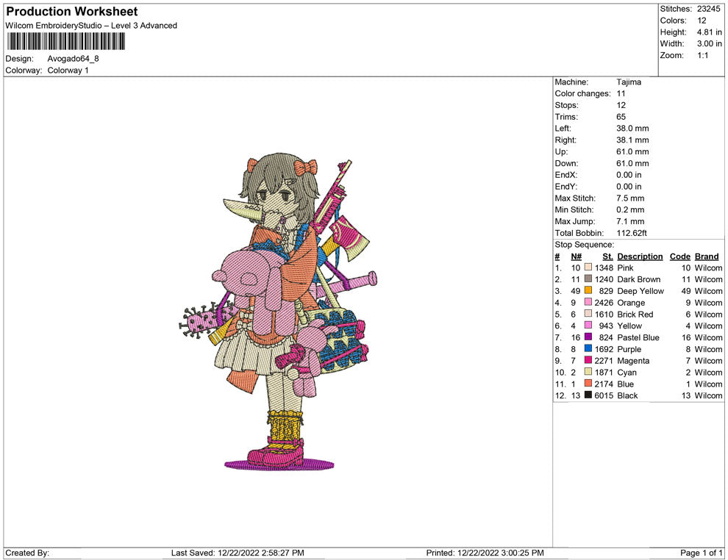Click stitch count '6015' in Black row
Viewport: 728px width, 560px height.
(x=604, y=395)
